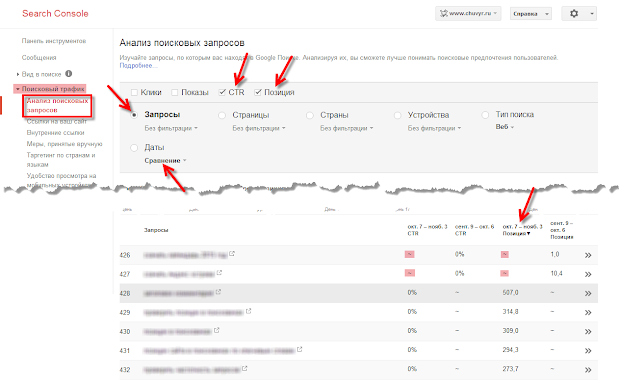Click position value 309,0
The image size is (620, 381).
click(510, 331)
